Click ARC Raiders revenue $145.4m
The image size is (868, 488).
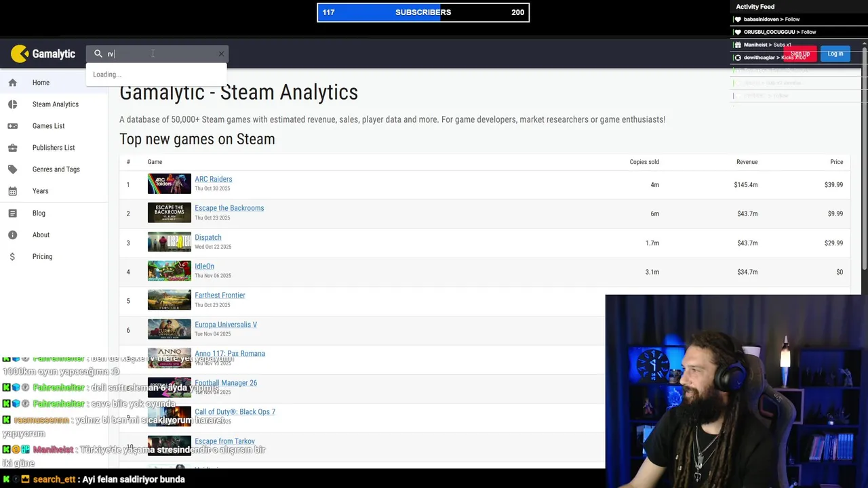coord(746,185)
